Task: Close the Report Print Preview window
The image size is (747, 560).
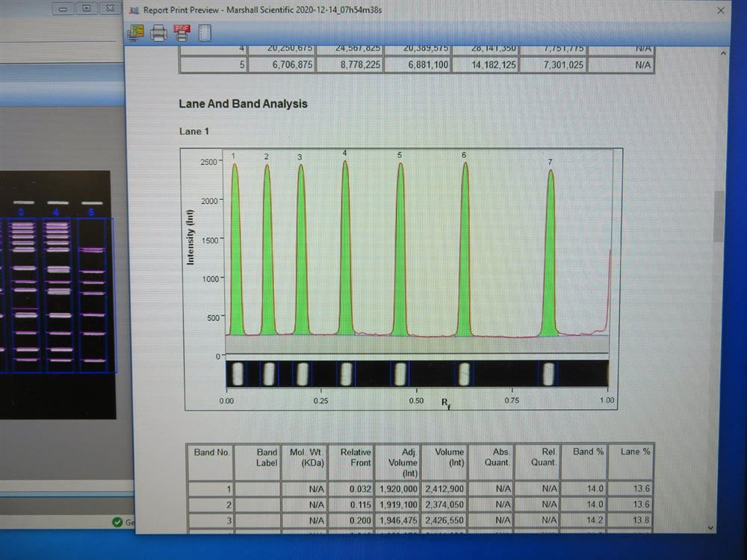Action: pyautogui.click(x=721, y=10)
